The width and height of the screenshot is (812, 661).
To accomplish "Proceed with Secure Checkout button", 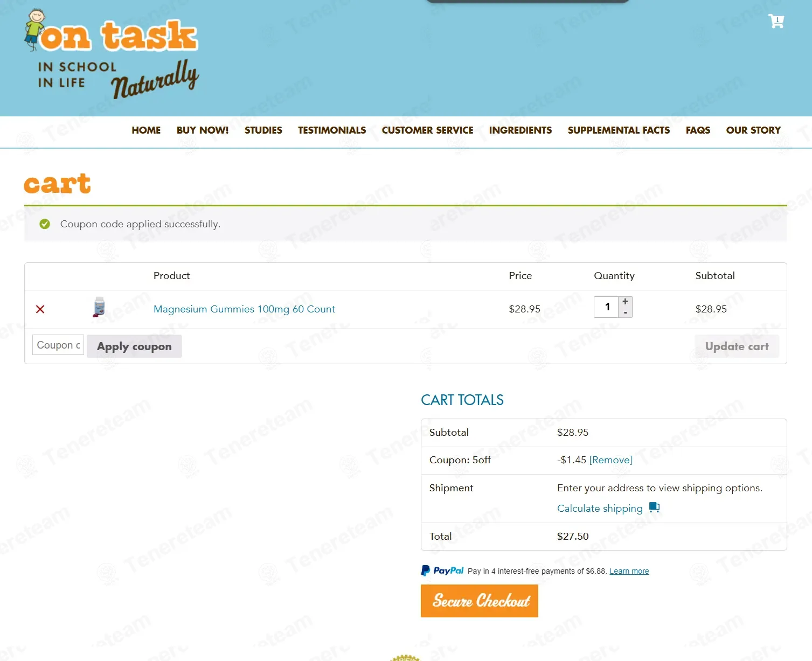I will click(480, 601).
